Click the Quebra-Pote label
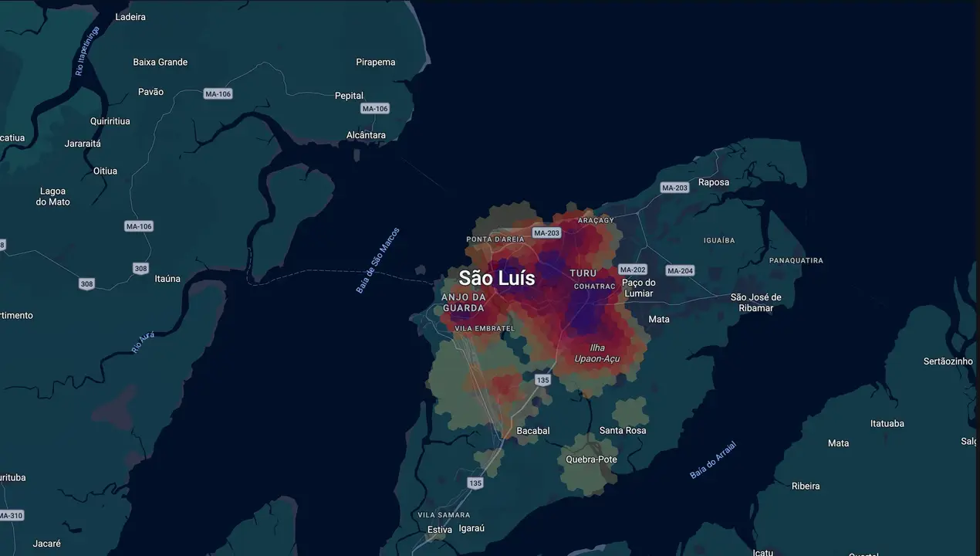 [x=592, y=459]
